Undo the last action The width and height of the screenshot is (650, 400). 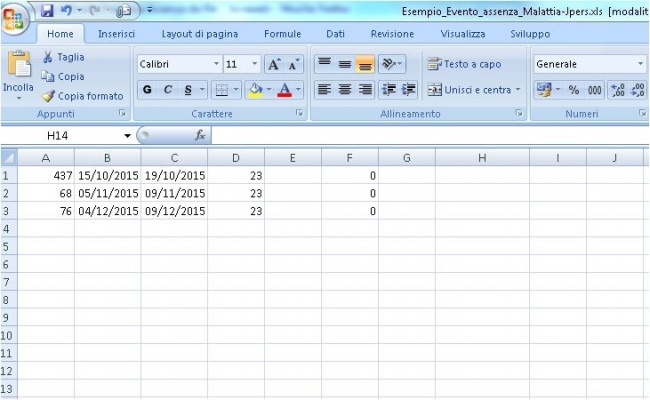click(66, 10)
